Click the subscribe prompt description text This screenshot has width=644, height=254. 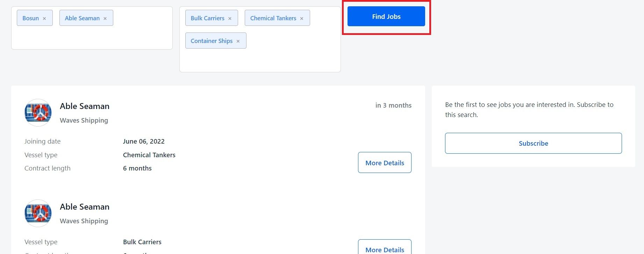[x=529, y=110]
